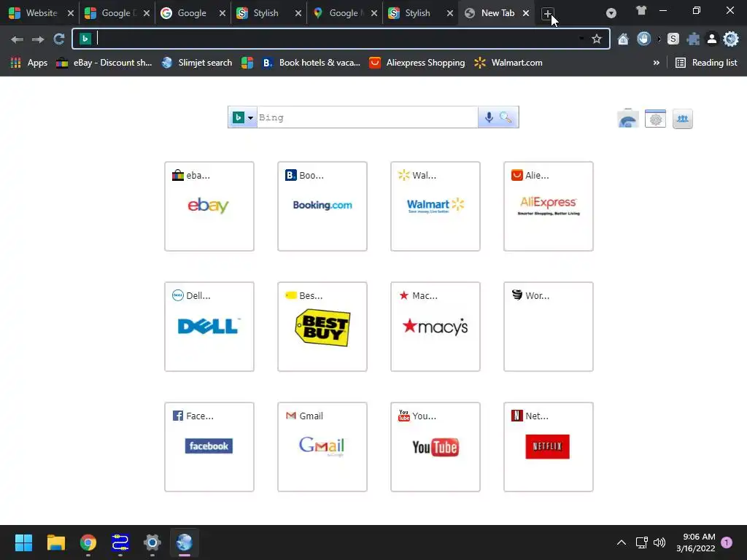Open the Aliexpress Shopping bookmark
This screenshot has height=560, width=747.
pos(417,63)
